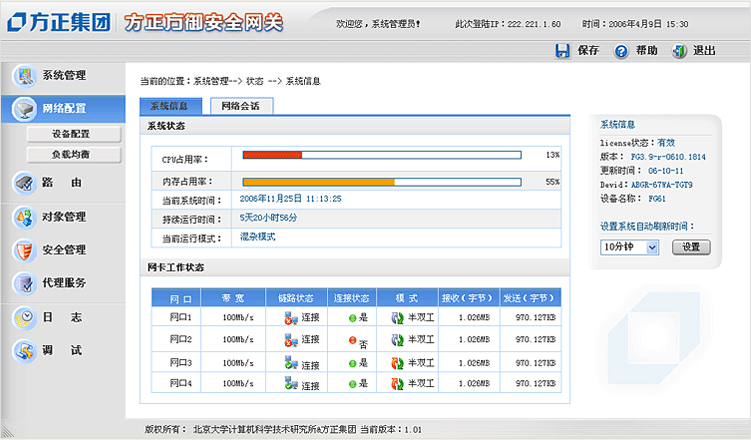751x440 pixels.
Task: Click the 保存 save disk icon
Action: pos(562,50)
